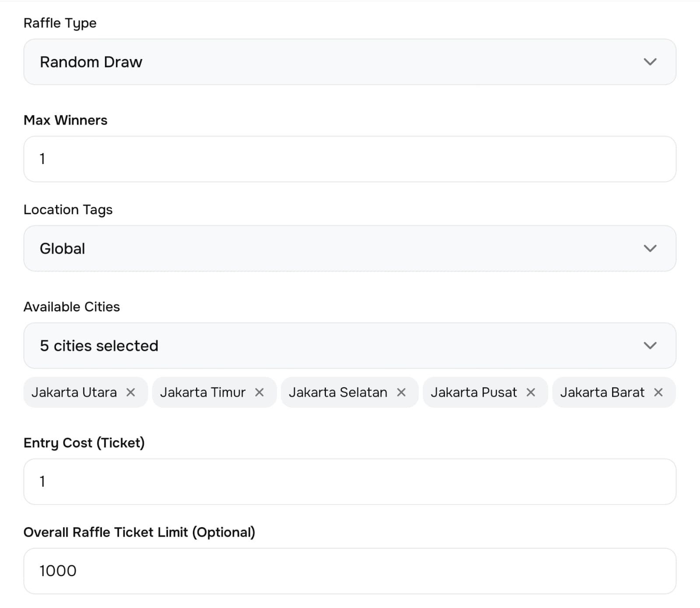Select the Jakarta Selatan chip label

point(338,392)
